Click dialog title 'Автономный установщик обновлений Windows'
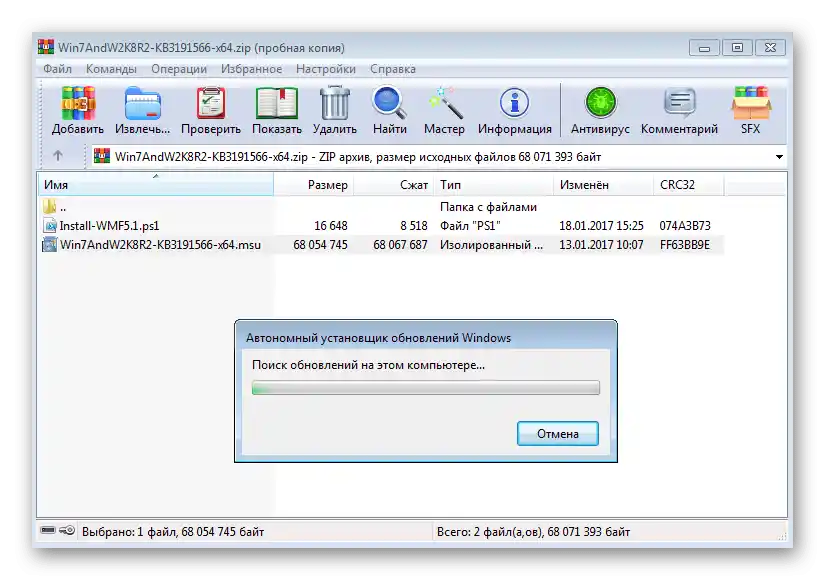Image resolution: width=825 pixels, height=580 pixels. [x=378, y=338]
